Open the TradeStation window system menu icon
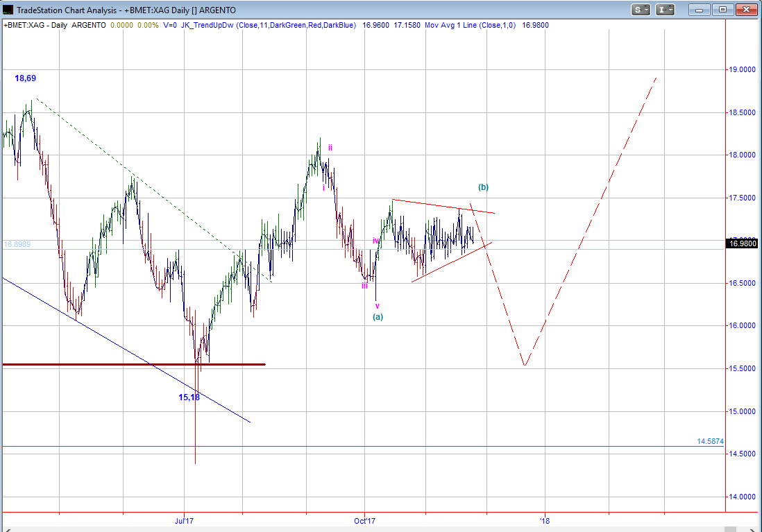Viewport: 762px width, 532px height. click(8, 10)
